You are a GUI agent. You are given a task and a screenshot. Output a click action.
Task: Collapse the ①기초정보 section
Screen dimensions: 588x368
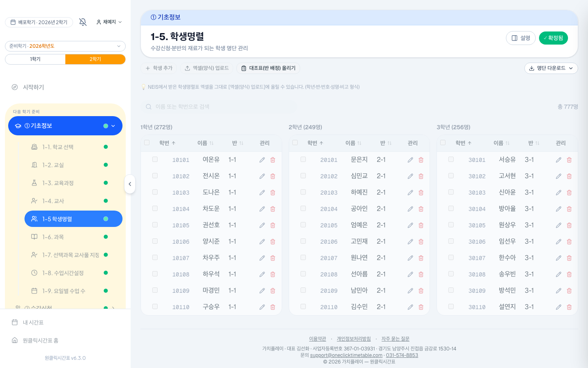65,126
